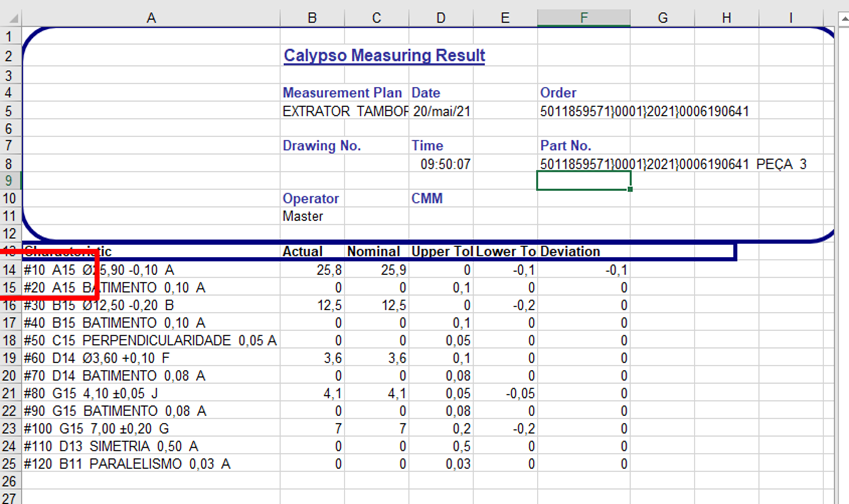Select row 9 header

[x=10, y=181]
